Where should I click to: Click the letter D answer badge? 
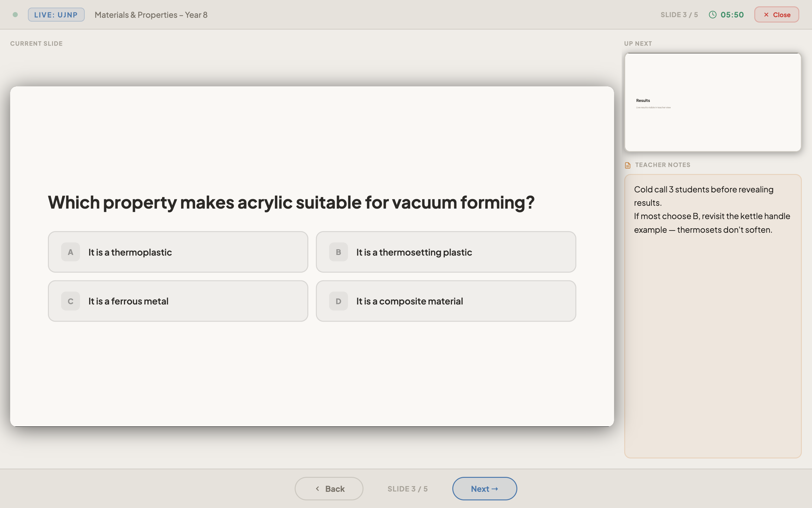[338, 301]
